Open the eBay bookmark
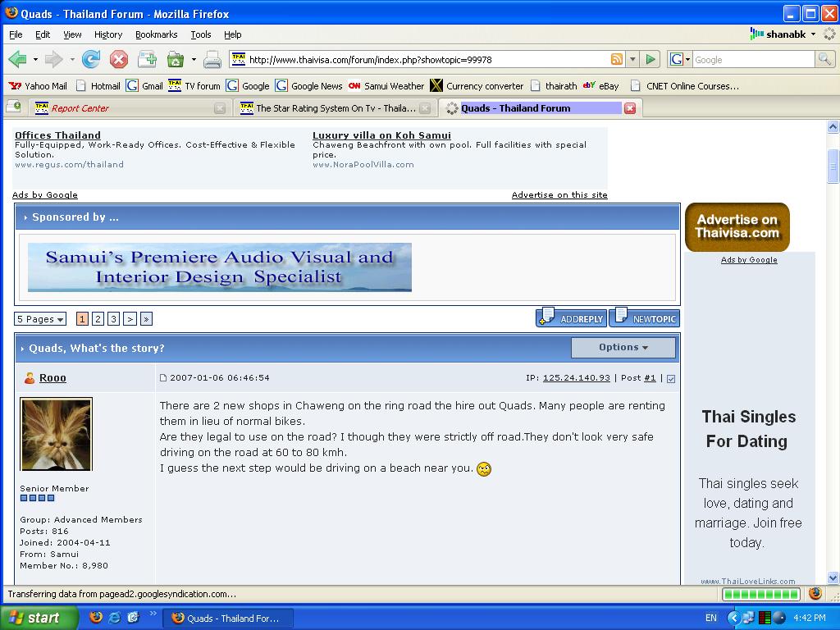 pos(601,85)
